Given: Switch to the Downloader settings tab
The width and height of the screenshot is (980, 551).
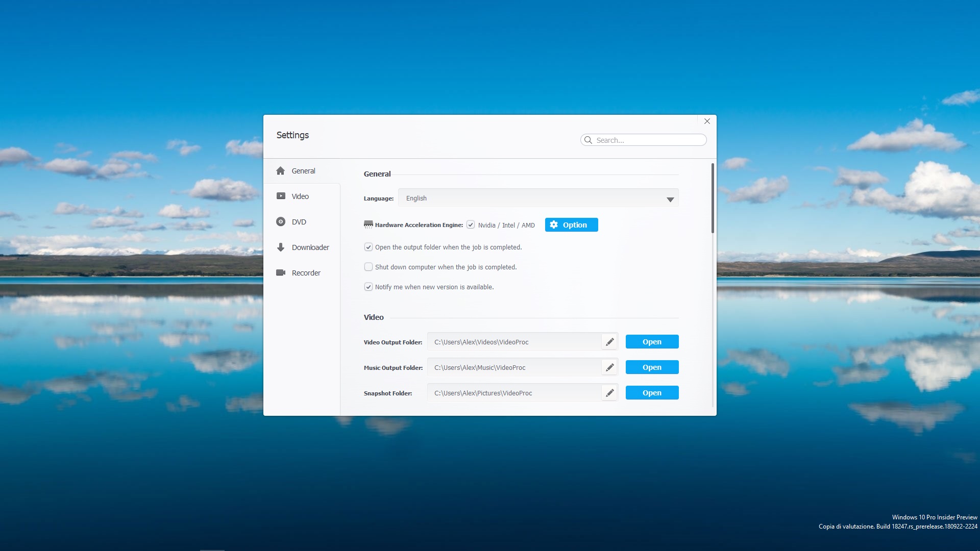Looking at the screenshot, I should click(302, 247).
